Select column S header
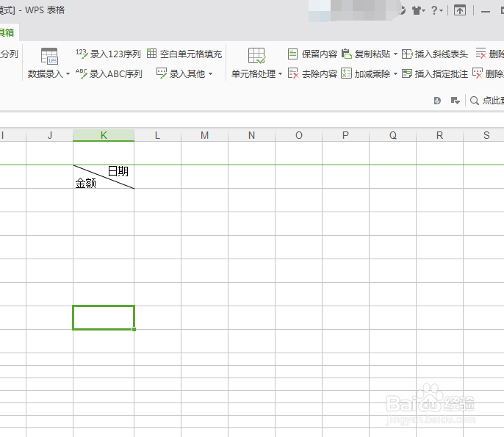The width and height of the screenshot is (504, 437). click(483, 135)
